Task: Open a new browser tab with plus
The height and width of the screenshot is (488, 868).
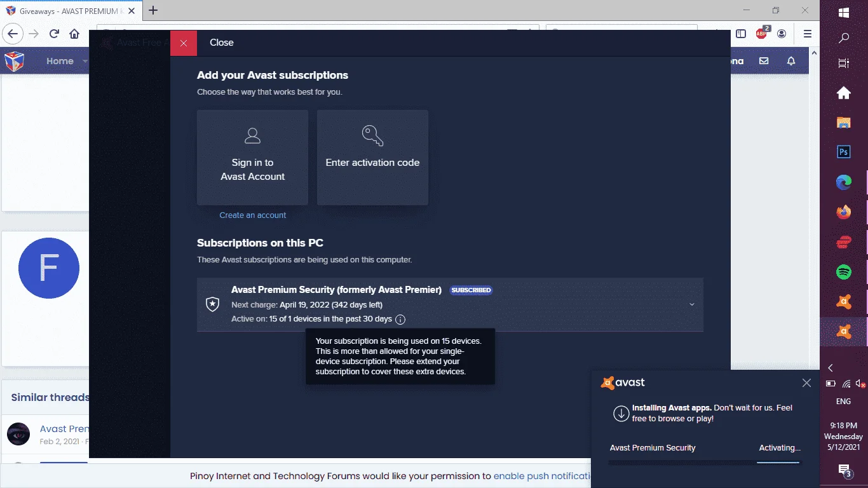Action: (153, 10)
